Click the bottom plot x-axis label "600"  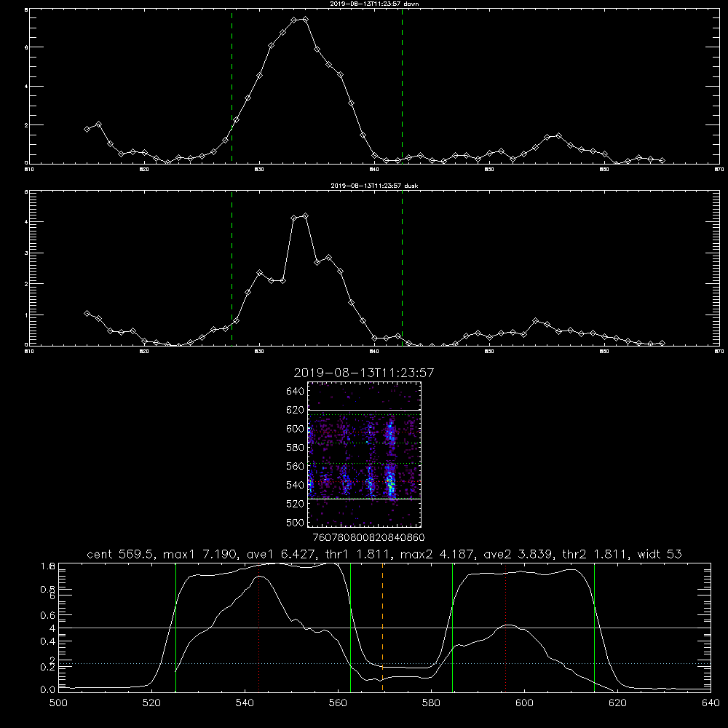[x=524, y=703]
